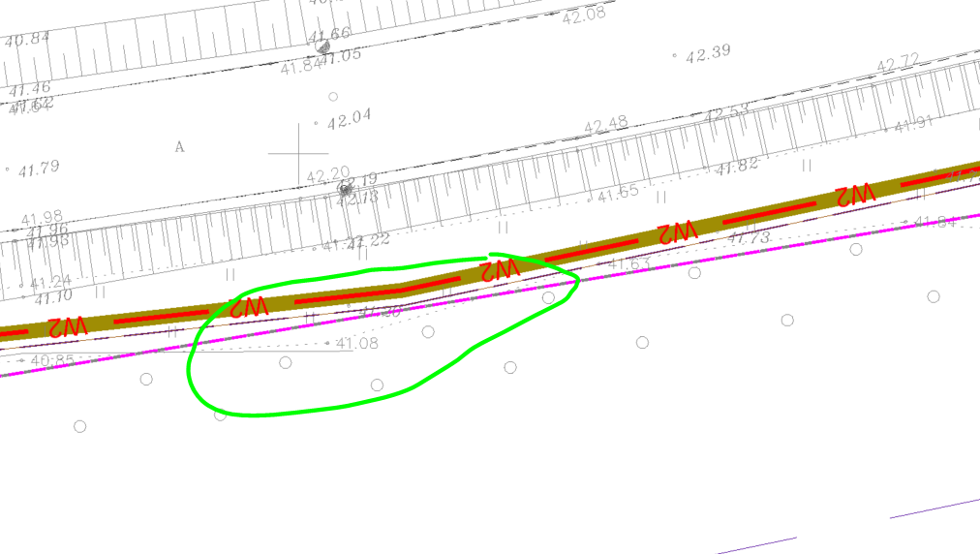Click the elevation label 42.08

[583, 13]
